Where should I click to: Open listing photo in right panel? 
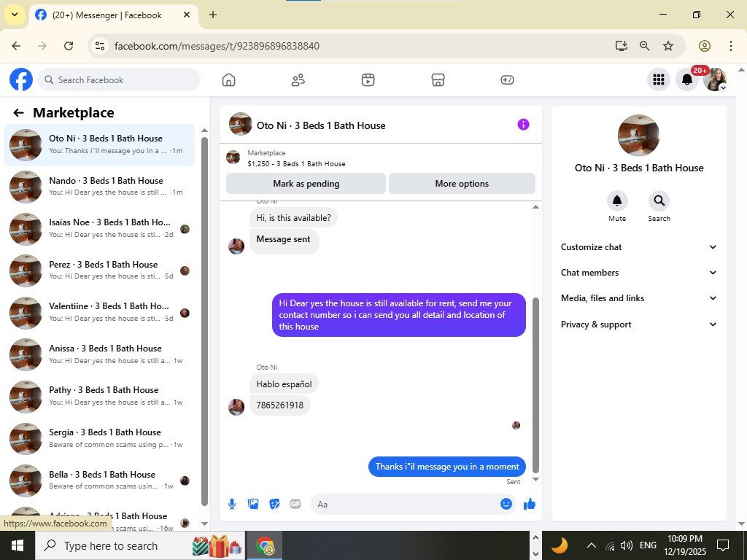click(638, 135)
